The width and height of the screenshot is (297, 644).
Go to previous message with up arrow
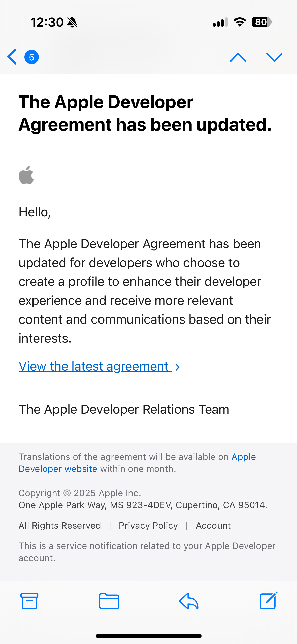(238, 57)
